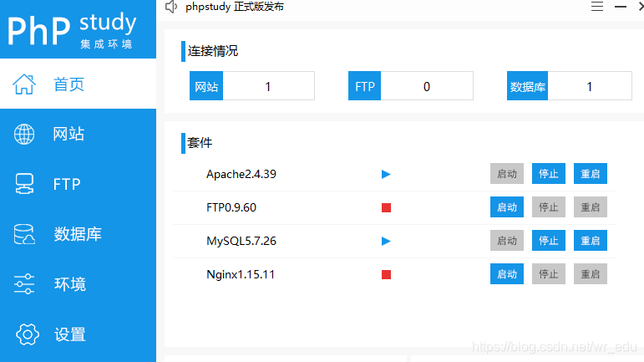Click 停止 for Nginx1.15.11
The image size is (644, 362).
click(549, 274)
